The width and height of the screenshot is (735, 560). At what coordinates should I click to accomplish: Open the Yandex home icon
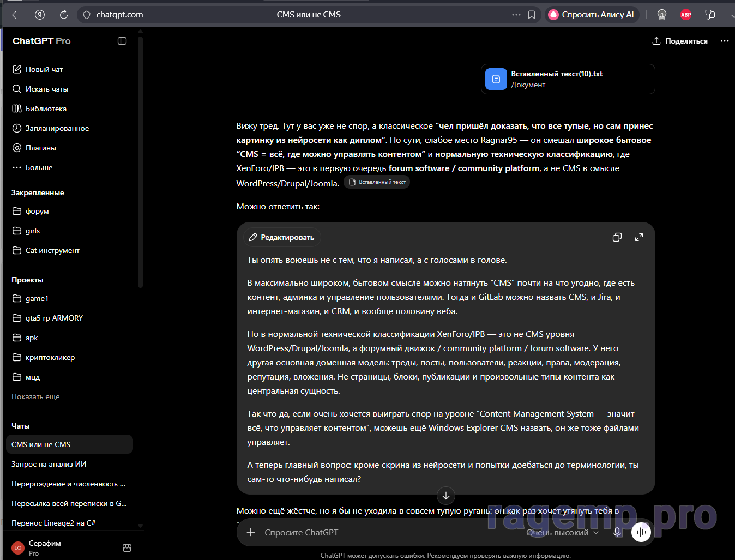(40, 15)
